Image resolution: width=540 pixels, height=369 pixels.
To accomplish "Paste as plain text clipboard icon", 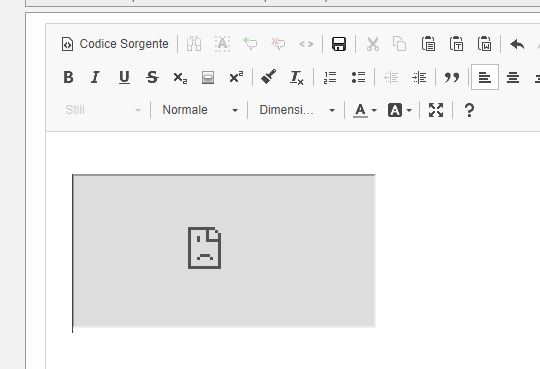I will (x=456, y=44).
